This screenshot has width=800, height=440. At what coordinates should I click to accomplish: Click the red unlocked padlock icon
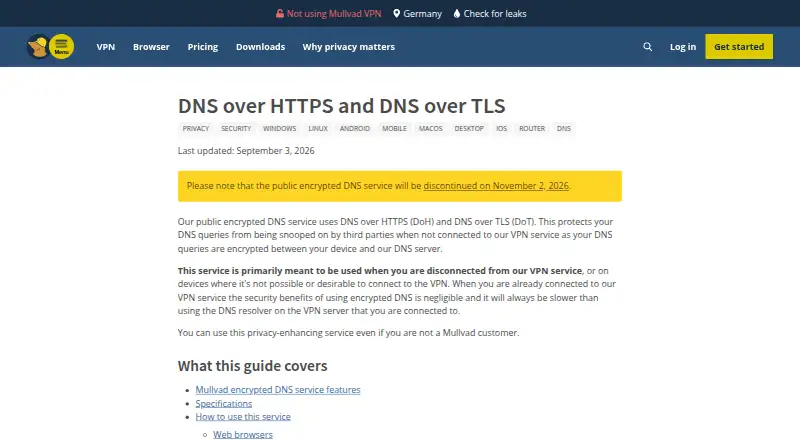point(280,14)
